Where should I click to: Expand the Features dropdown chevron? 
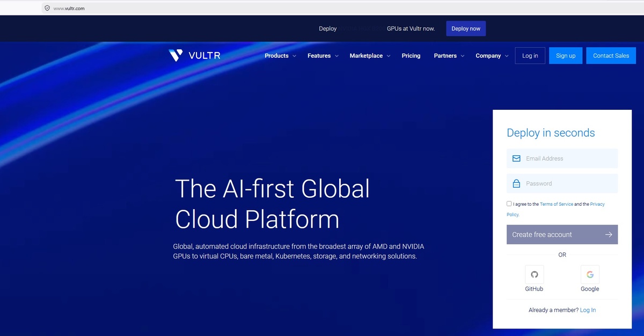pyautogui.click(x=336, y=56)
